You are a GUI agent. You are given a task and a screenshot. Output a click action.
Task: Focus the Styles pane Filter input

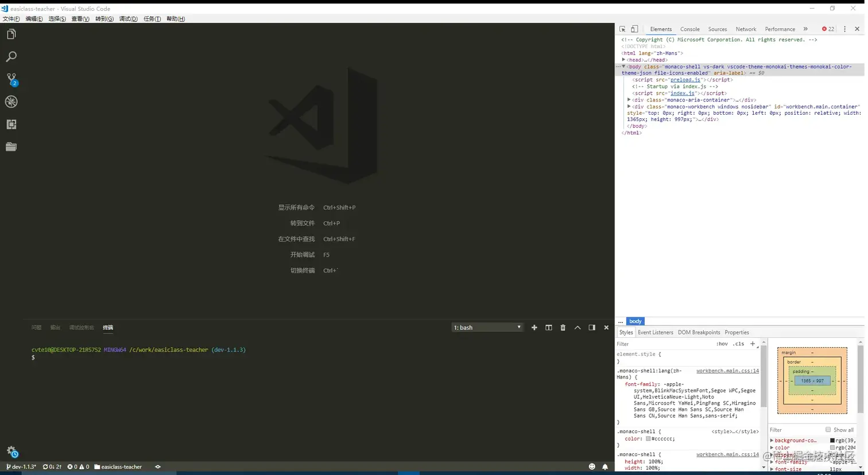663,344
